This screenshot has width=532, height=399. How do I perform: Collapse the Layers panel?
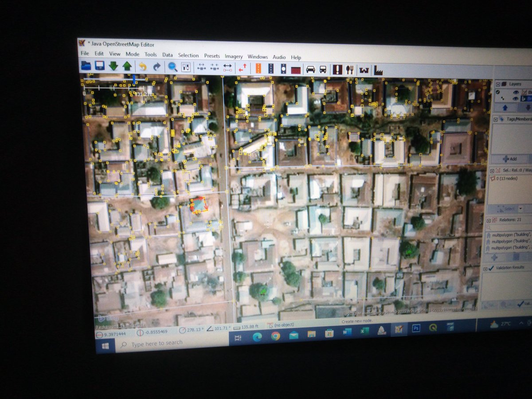pos(498,84)
